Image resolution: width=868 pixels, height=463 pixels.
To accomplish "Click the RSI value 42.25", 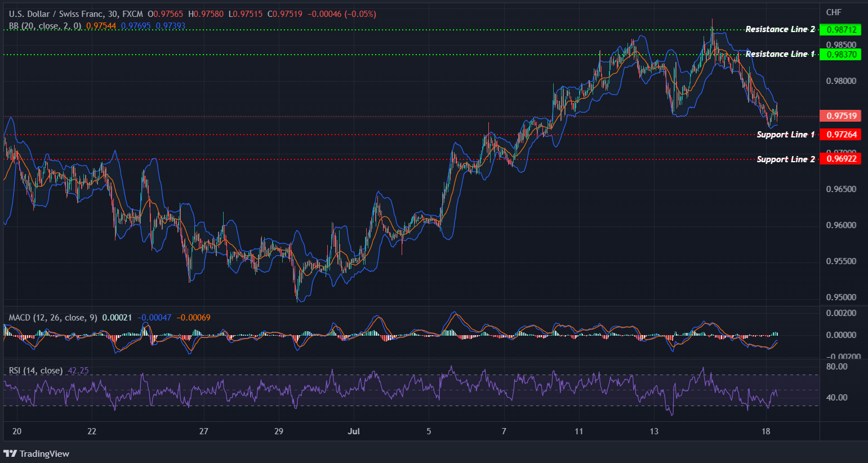I will click(x=77, y=370).
